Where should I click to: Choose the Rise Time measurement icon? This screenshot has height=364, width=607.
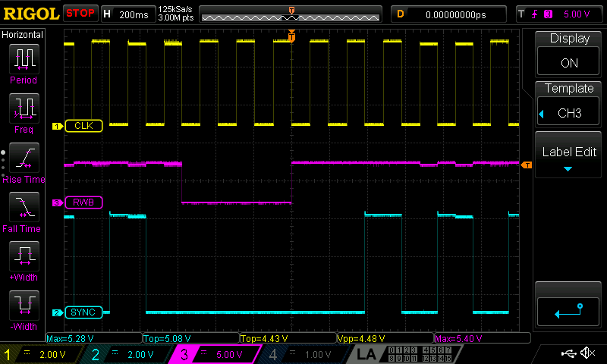tap(24, 158)
